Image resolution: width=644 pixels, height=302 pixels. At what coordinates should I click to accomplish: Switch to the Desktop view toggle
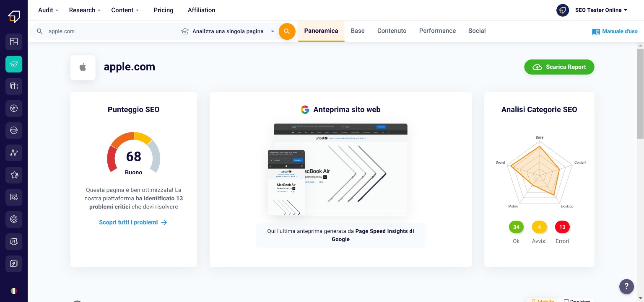click(x=577, y=301)
